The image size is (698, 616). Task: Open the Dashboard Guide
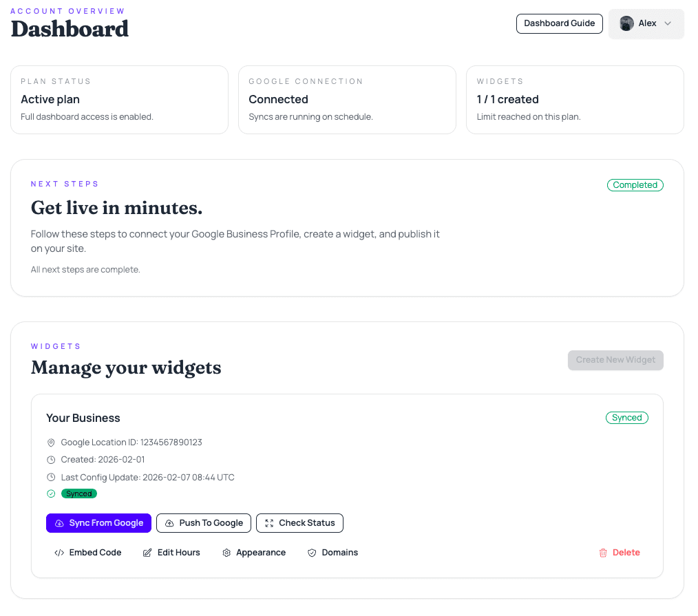[x=559, y=23]
